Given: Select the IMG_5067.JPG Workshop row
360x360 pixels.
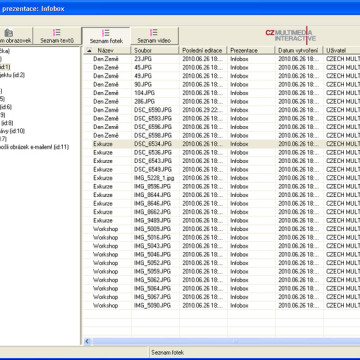Looking at the screenshot, I should click(221, 297).
